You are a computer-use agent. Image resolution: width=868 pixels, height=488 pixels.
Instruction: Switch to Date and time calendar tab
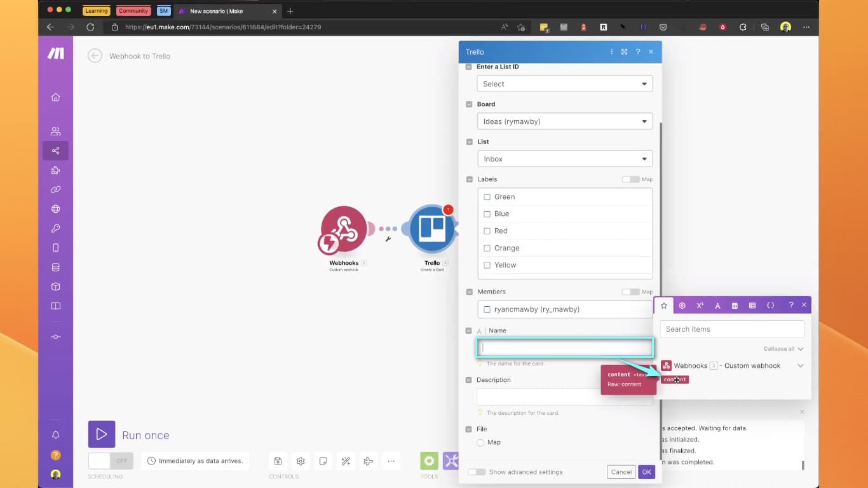(x=735, y=305)
